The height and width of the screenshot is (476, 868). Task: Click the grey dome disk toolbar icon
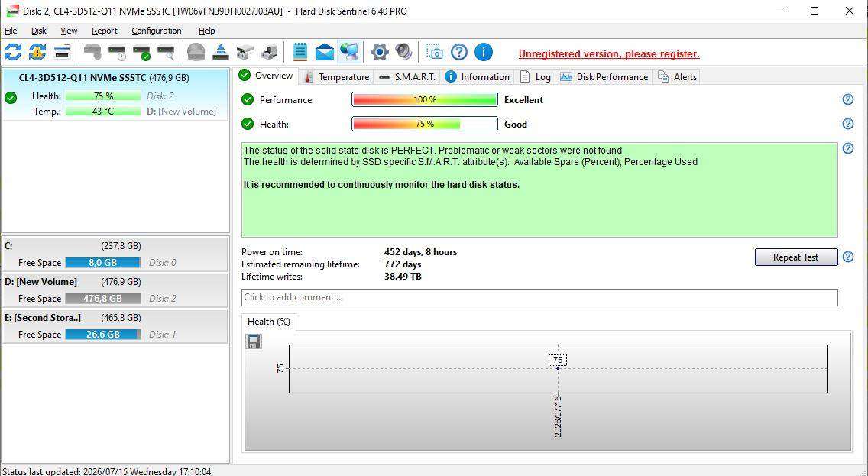[196, 52]
